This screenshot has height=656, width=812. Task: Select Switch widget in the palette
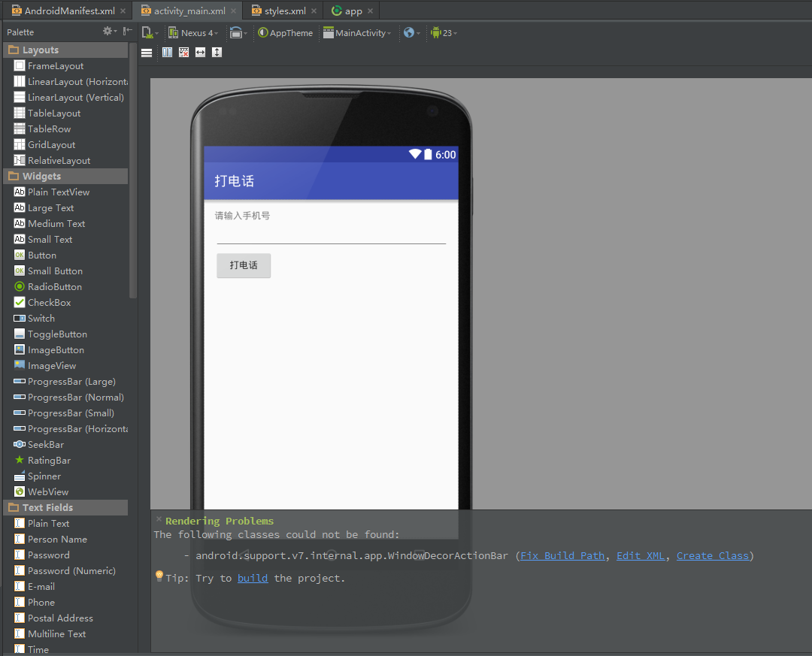coord(41,319)
